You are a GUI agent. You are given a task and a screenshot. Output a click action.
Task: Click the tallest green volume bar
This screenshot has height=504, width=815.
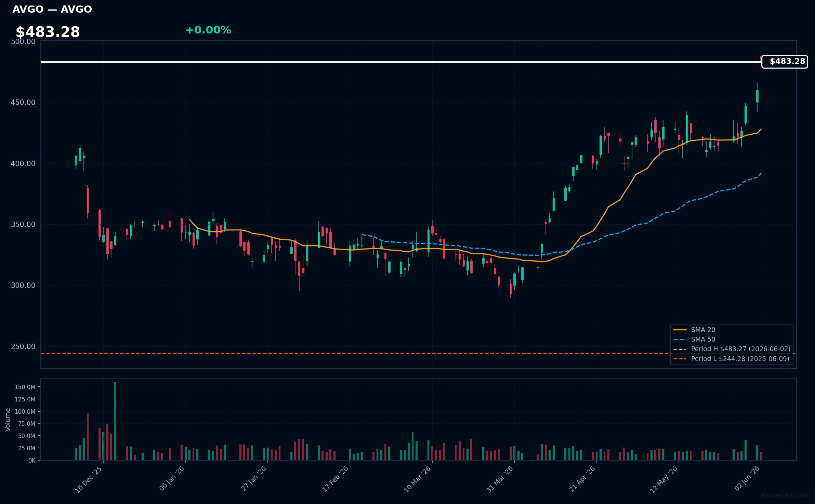115,421
